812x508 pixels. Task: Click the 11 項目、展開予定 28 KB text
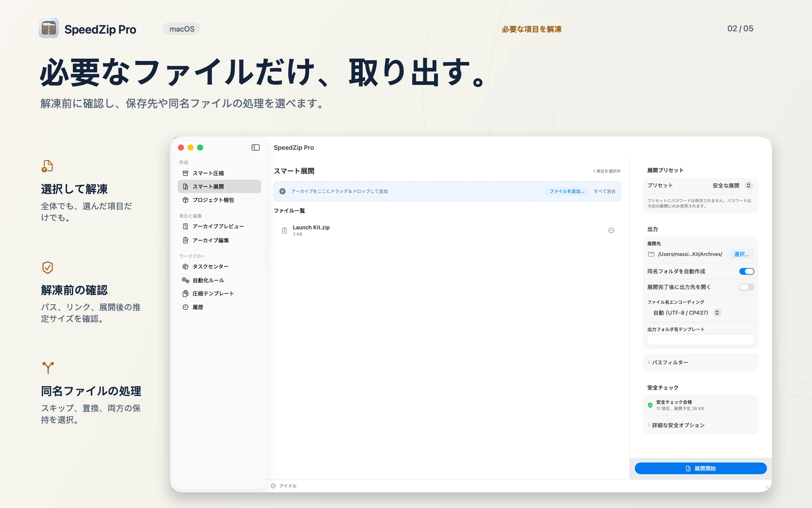(x=680, y=409)
